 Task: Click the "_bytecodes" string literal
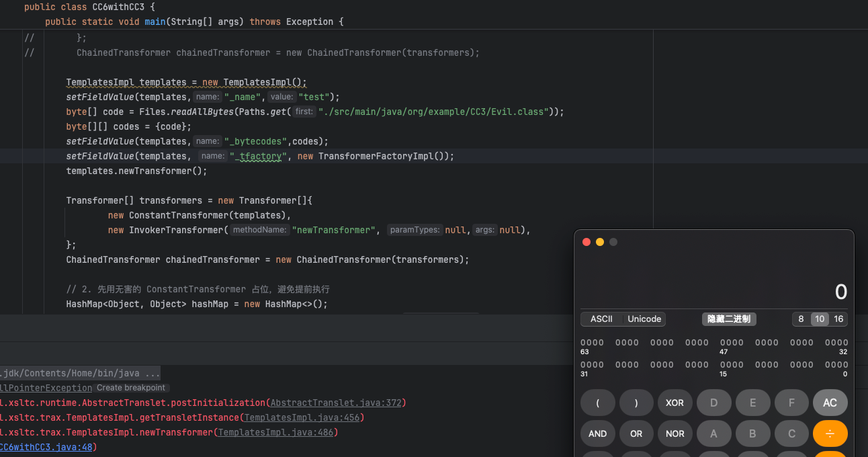point(256,141)
